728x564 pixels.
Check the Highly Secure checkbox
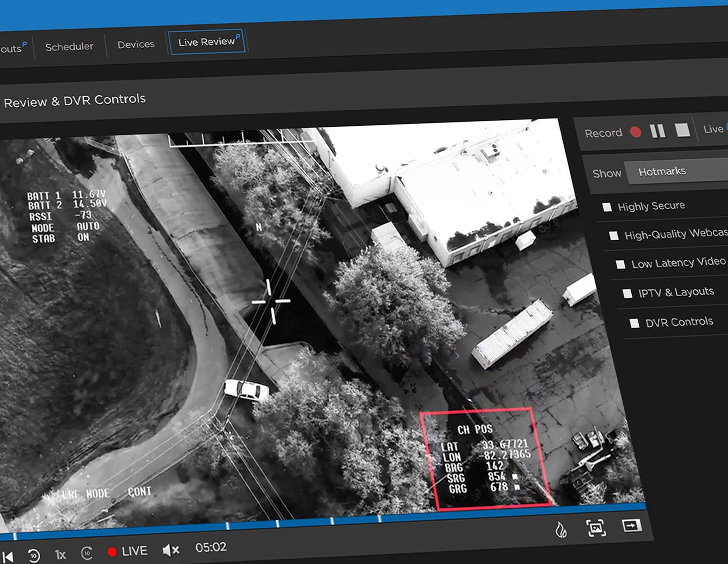[x=607, y=207]
